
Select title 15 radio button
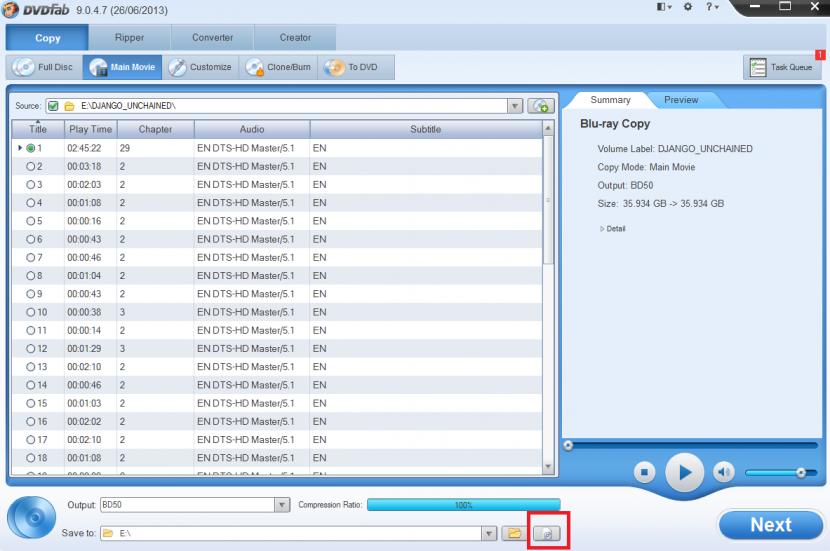[x=31, y=403]
